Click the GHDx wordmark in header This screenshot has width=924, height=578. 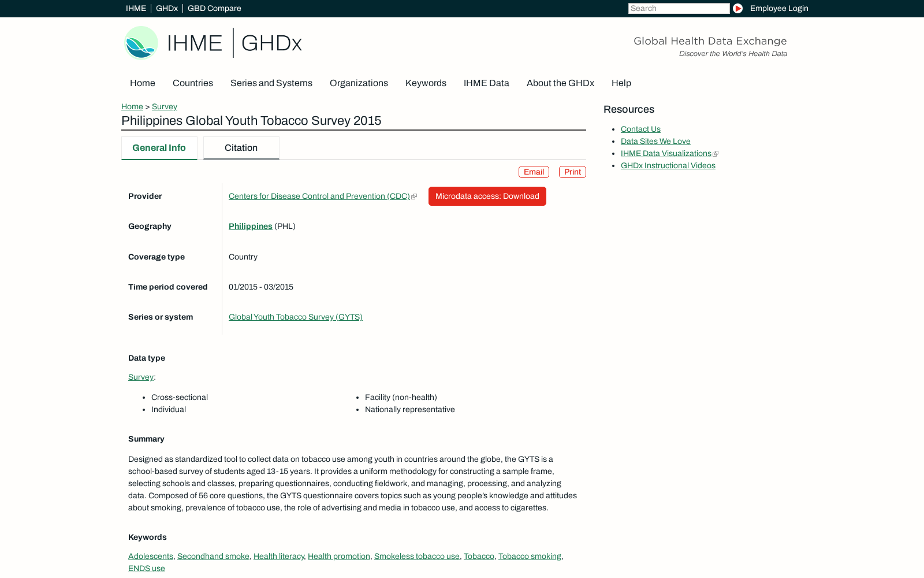[271, 43]
